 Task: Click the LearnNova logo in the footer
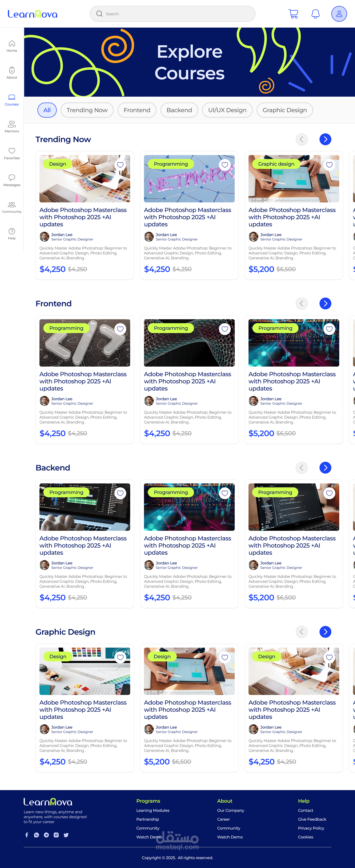[48, 802]
